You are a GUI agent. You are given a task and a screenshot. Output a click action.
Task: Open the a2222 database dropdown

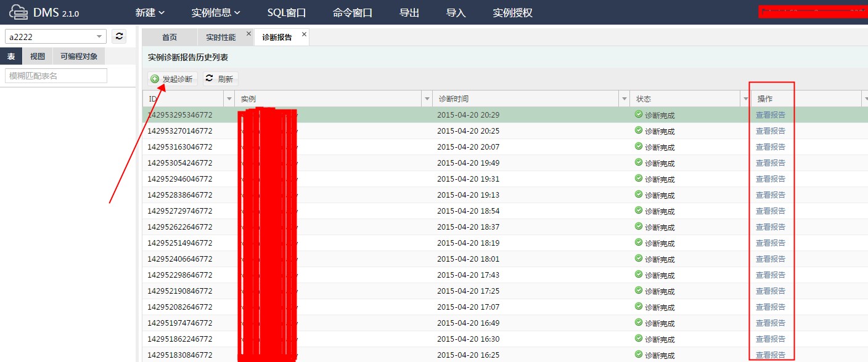(x=99, y=37)
